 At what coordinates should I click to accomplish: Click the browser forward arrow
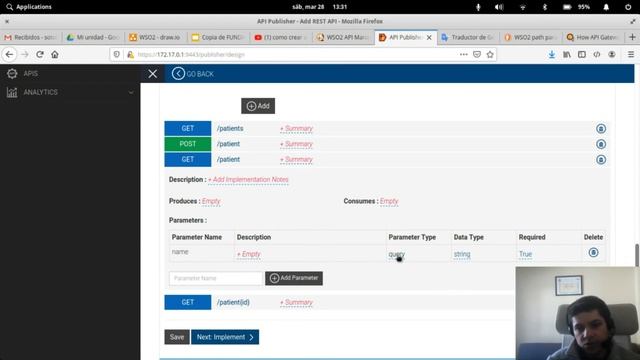point(24,54)
